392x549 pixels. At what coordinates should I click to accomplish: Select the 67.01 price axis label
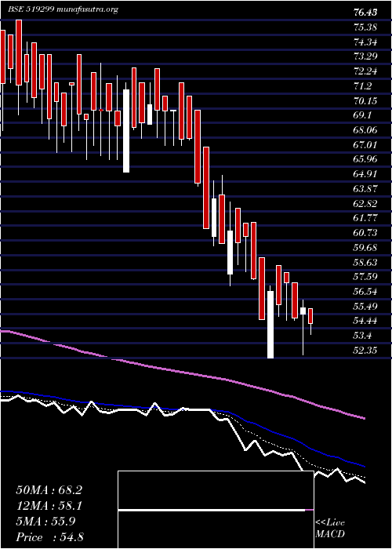click(366, 145)
